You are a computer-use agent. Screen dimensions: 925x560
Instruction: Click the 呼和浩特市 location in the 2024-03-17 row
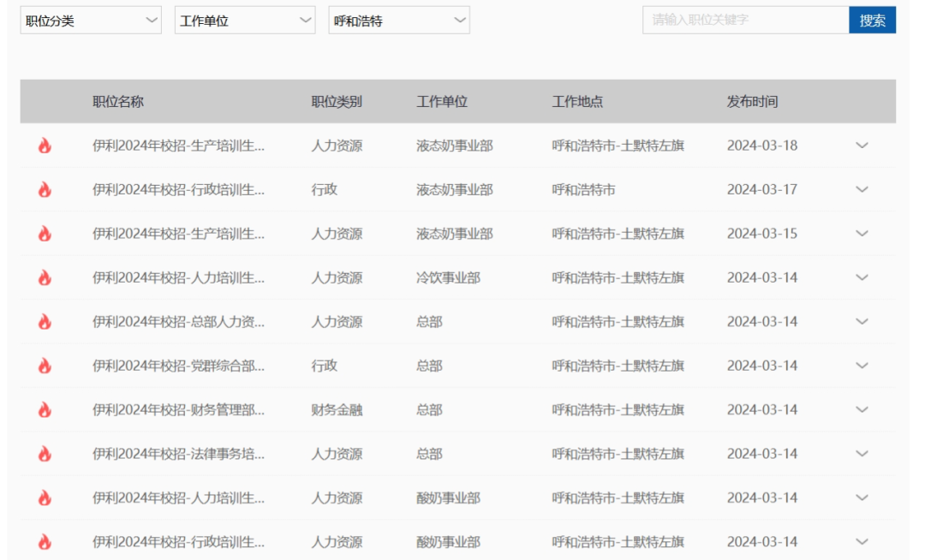(x=583, y=190)
